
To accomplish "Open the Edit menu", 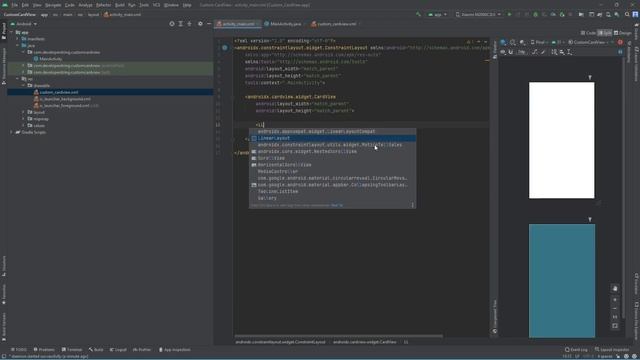I will (25, 5).
